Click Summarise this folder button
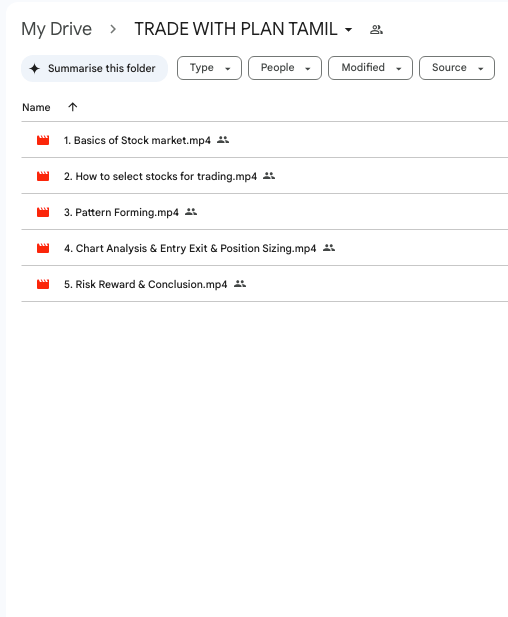 [94, 68]
